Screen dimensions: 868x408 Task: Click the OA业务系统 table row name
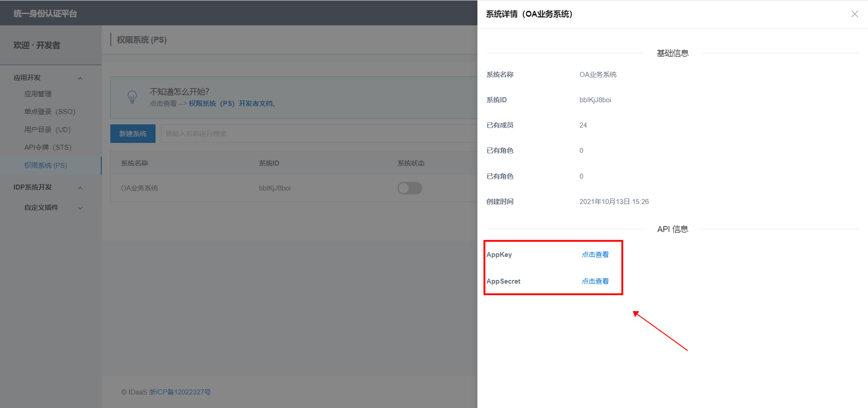(139, 188)
